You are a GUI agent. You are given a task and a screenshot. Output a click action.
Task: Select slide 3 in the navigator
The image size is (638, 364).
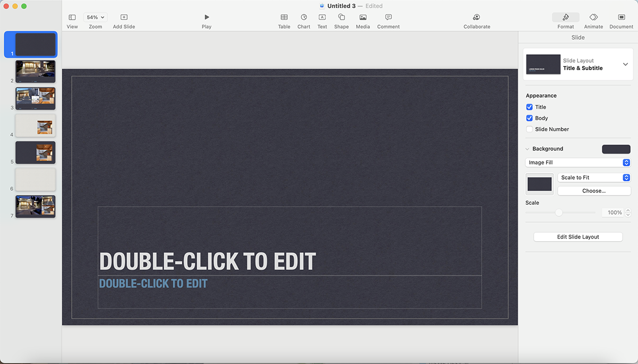pyautogui.click(x=35, y=98)
